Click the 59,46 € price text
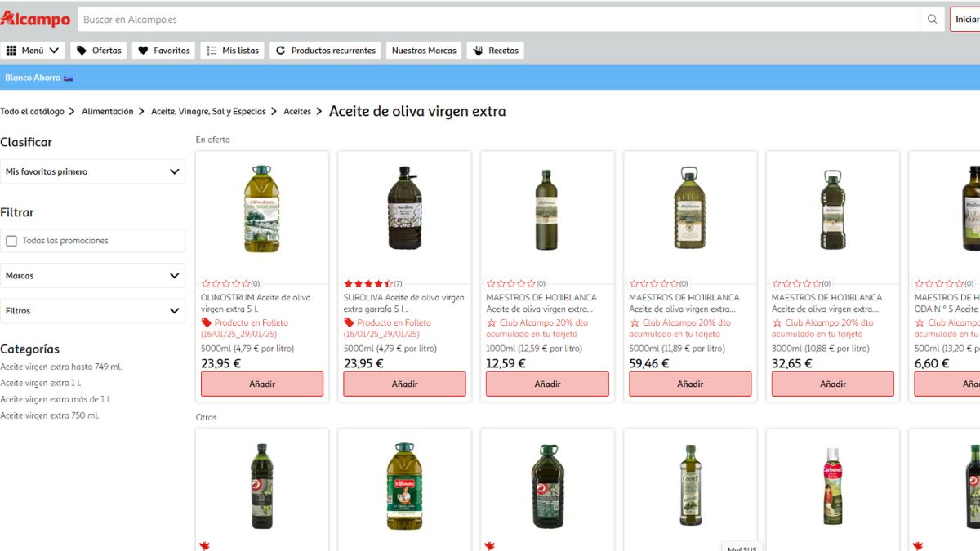This screenshot has height=551, width=980. click(x=649, y=363)
